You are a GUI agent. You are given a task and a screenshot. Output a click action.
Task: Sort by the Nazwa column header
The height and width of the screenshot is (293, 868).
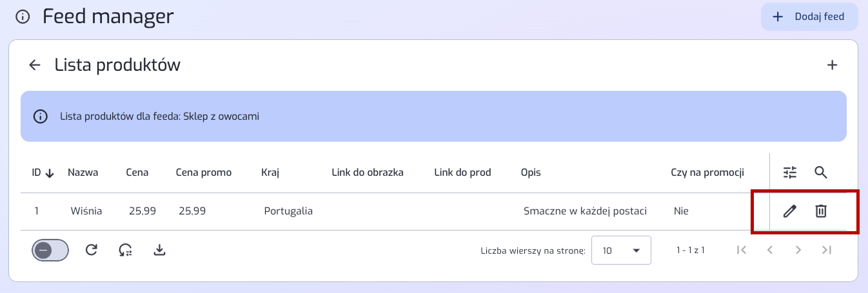(83, 172)
